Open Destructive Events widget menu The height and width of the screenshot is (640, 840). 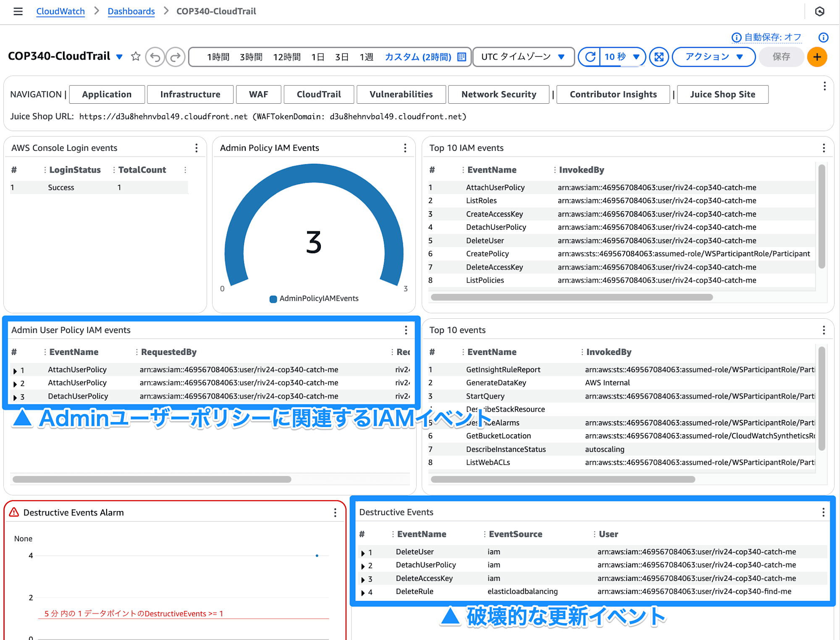823,512
